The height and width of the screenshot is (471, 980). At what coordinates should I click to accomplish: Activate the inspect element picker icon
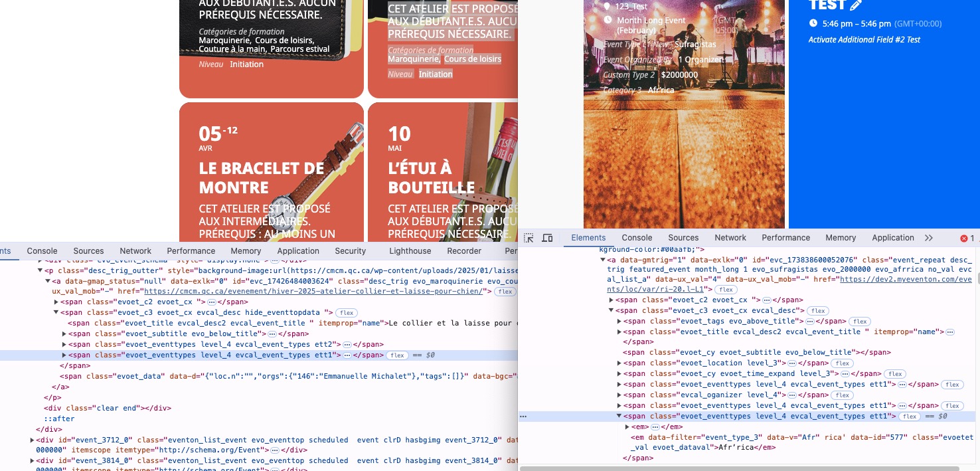point(529,238)
